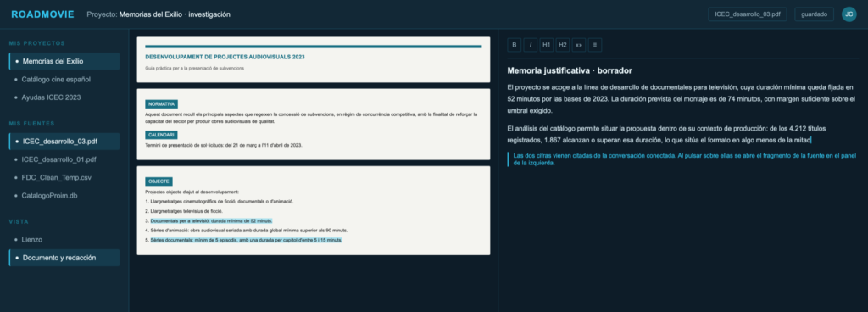868x312 pixels.
Task: Click line Sèries d'animació in the PDF
Action: pyautogui.click(x=247, y=230)
